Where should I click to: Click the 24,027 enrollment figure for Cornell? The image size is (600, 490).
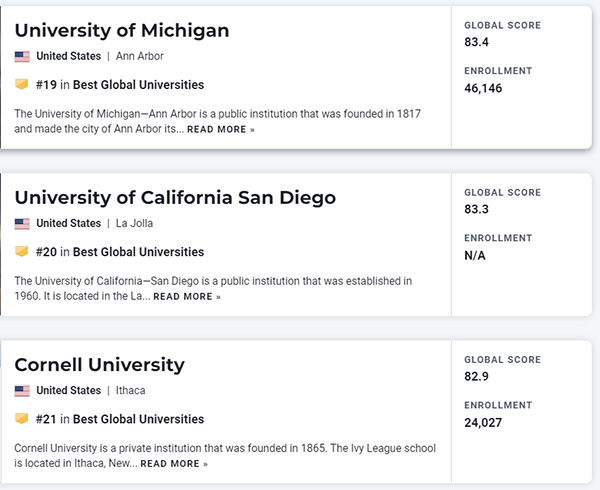pyautogui.click(x=484, y=422)
